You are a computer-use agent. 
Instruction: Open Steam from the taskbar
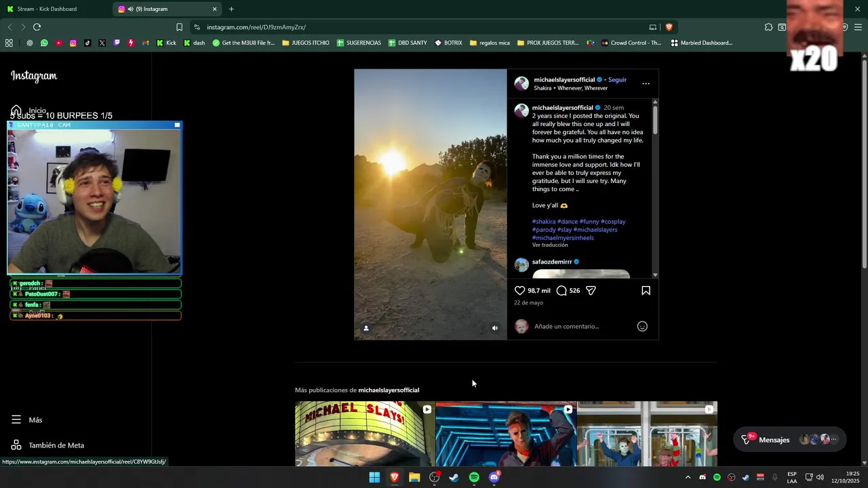pos(454,477)
